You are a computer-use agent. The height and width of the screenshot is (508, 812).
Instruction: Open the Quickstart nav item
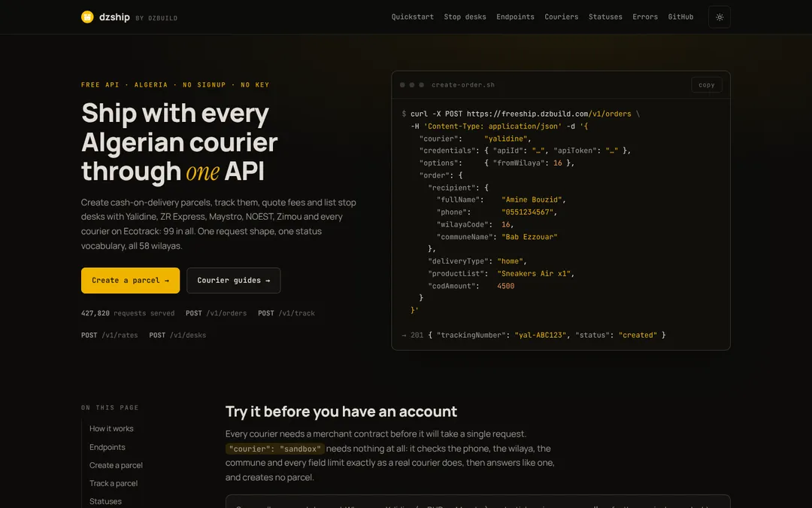(x=412, y=17)
